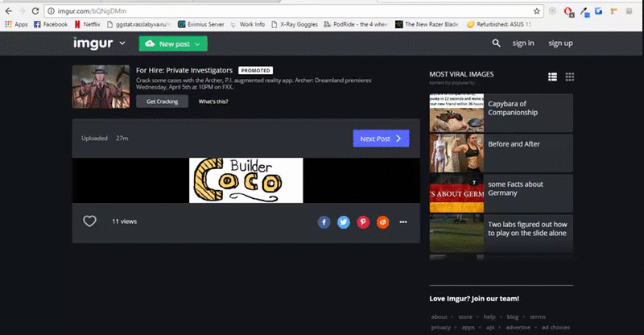This screenshot has width=644, height=335.
Task: Click the Get Cracking button
Action: (162, 101)
